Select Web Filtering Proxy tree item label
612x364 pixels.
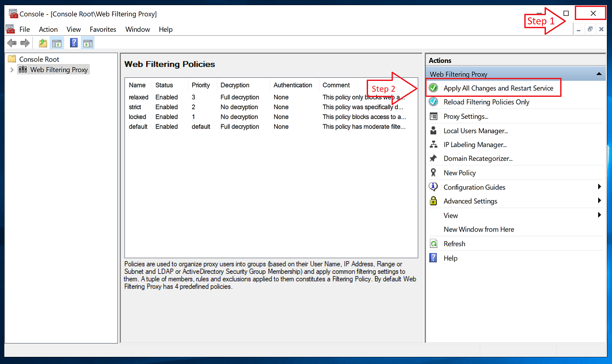pos(59,70)
